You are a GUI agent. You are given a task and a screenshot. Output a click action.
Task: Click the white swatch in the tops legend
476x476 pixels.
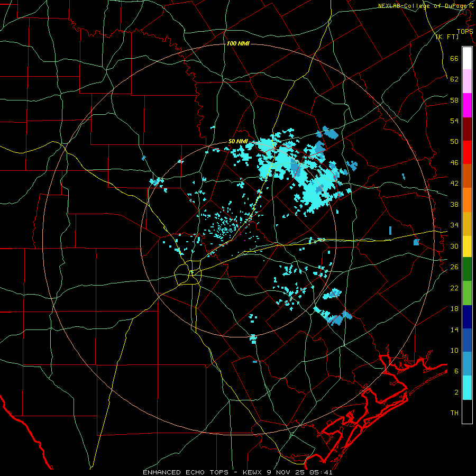click(467, 58)
